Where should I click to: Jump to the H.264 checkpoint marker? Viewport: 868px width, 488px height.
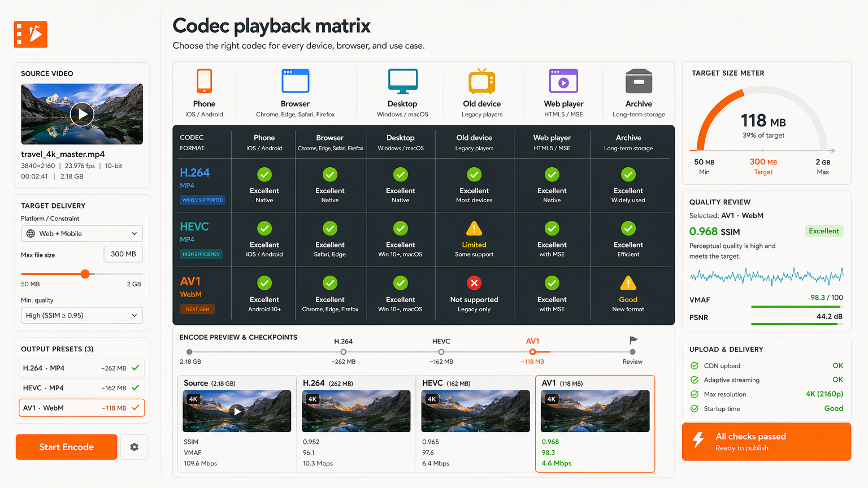coord(343,352)
